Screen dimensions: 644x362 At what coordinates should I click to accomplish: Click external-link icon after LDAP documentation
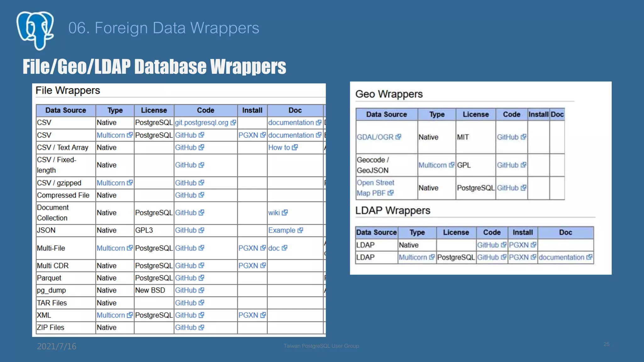coord(589,257)
